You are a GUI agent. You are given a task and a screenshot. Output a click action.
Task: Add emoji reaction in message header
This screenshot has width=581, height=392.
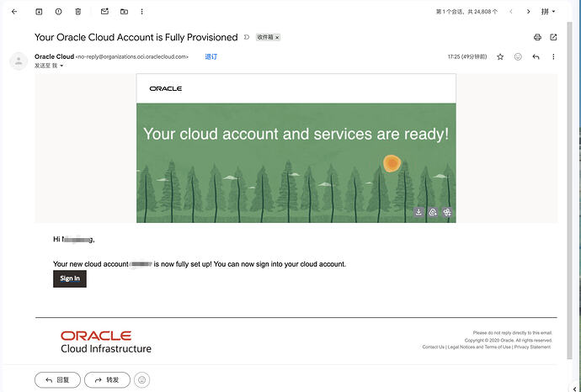[x=518, y=56]
